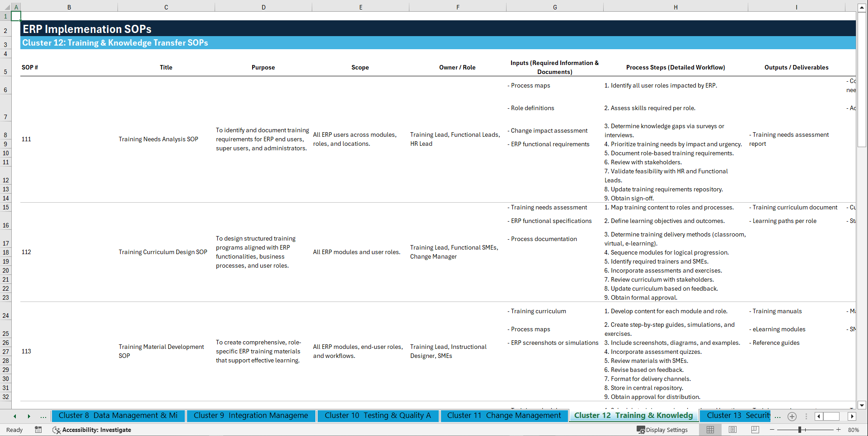
Task: Start macro recording via status bar icon
Action: coord(38,430)
